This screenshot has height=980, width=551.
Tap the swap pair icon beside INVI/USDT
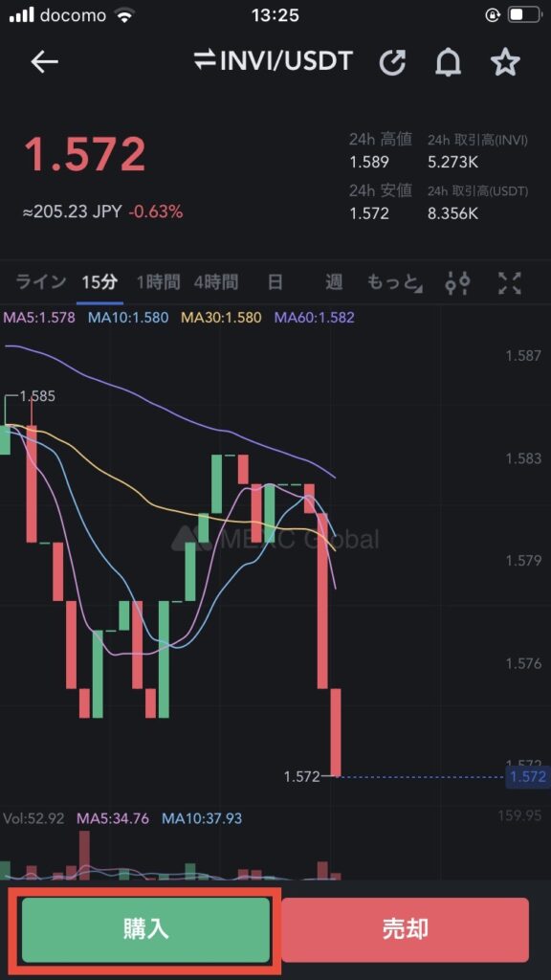[x=205, y=61]
